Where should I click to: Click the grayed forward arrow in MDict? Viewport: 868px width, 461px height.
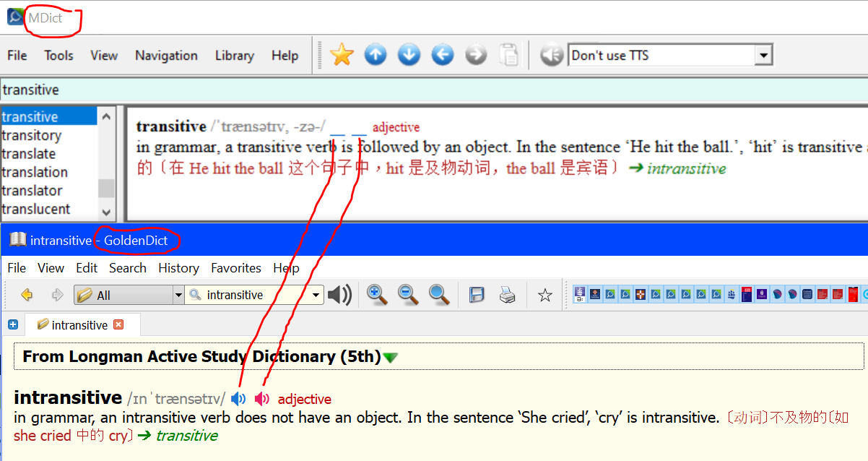click(476, 55)
